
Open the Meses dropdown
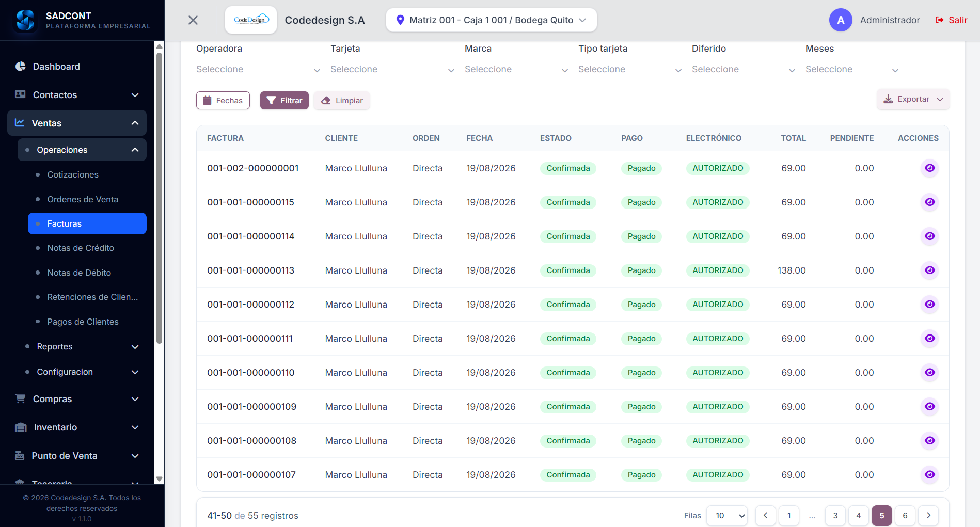point(852,69)
